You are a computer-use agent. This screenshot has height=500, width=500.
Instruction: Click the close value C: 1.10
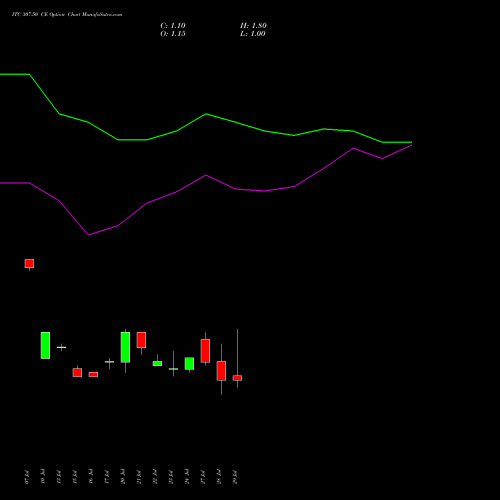173,26
